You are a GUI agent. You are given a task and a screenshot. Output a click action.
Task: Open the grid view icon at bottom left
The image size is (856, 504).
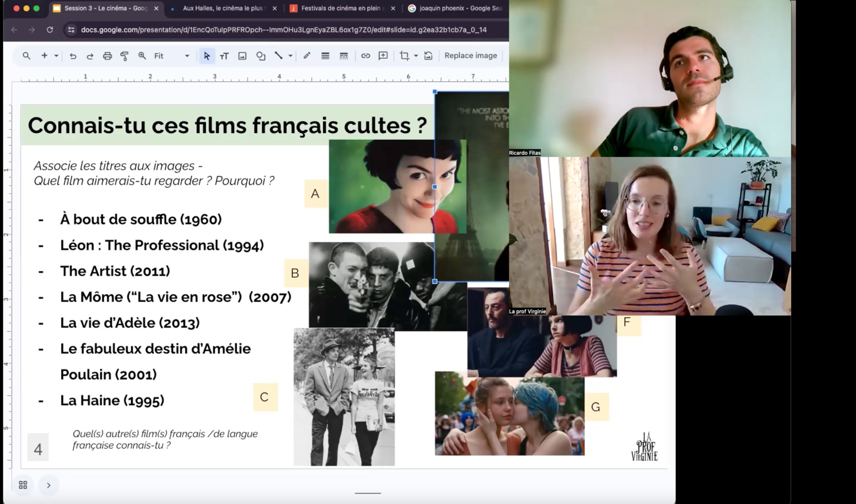(23, 485)
